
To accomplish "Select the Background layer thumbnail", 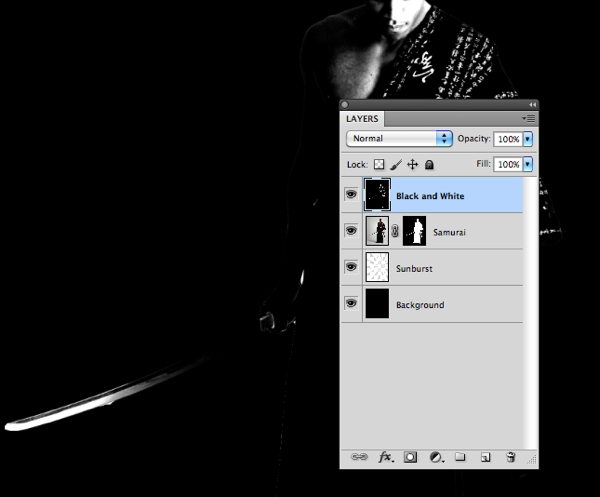I will 377,303.
